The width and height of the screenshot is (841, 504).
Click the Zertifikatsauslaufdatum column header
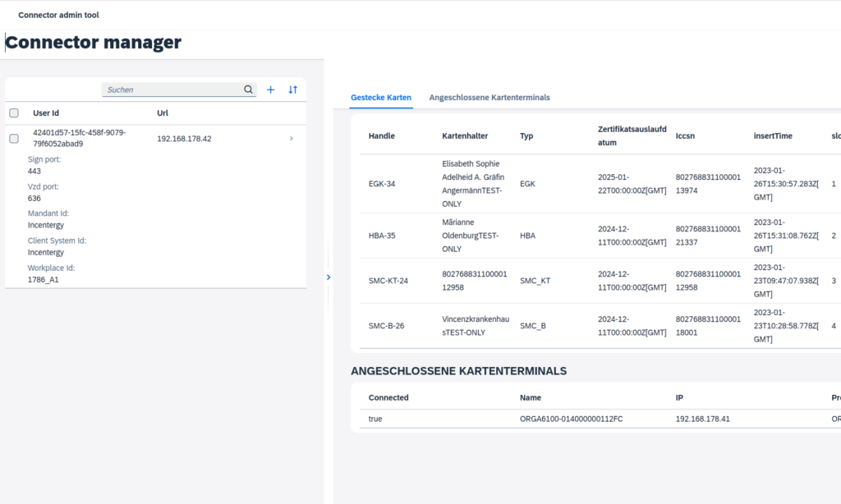pyautogui.click(x=627, y=135)
